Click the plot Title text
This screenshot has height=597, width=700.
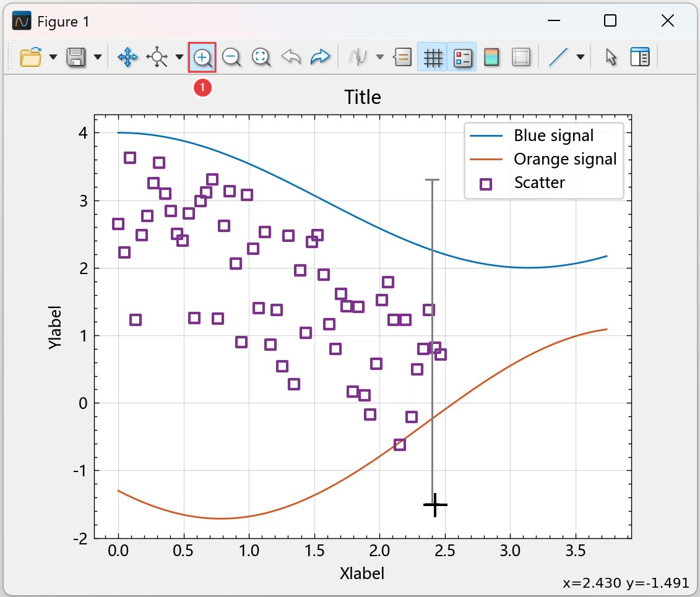[363, 97]
